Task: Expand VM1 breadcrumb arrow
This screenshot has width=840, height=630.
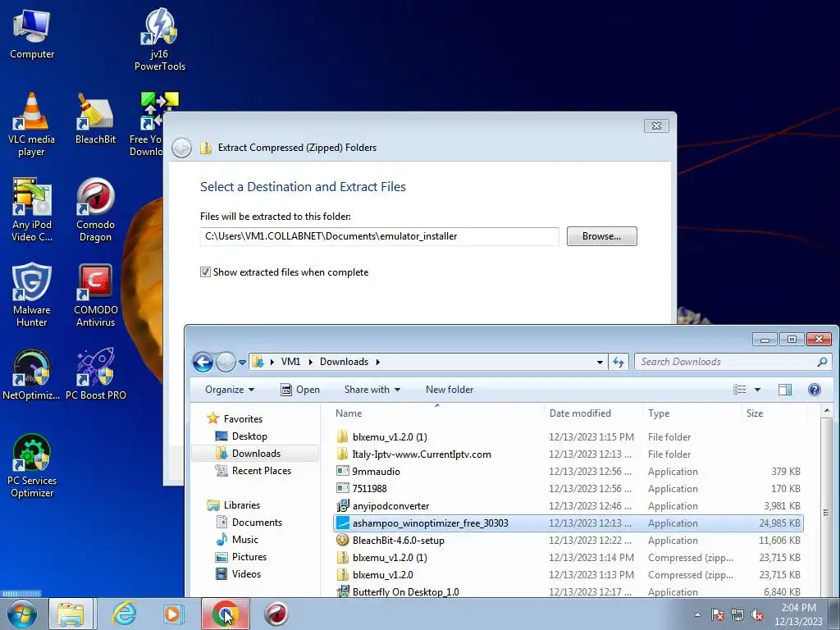Action: [x=310, y=362]
